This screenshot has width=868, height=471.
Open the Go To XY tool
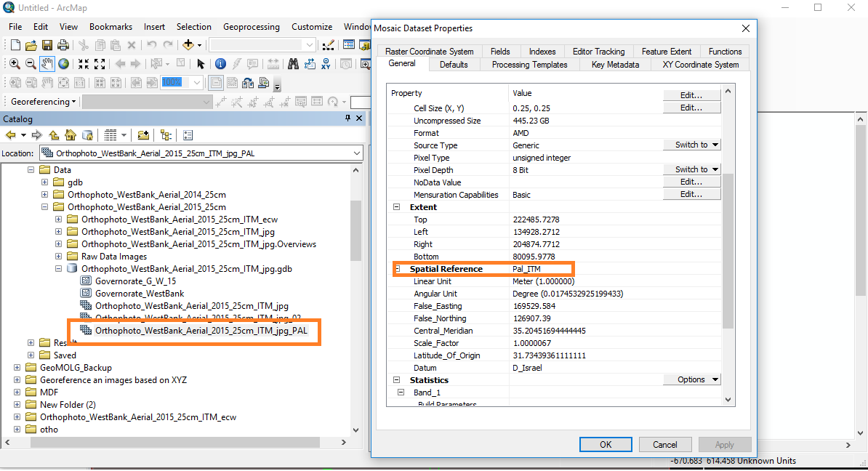326,64
